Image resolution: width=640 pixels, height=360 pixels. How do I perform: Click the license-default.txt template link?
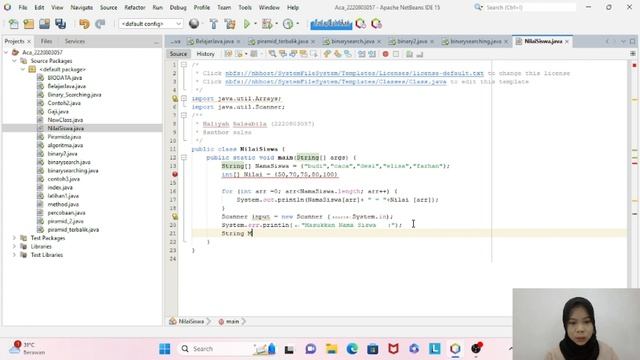tap(354, 73)
